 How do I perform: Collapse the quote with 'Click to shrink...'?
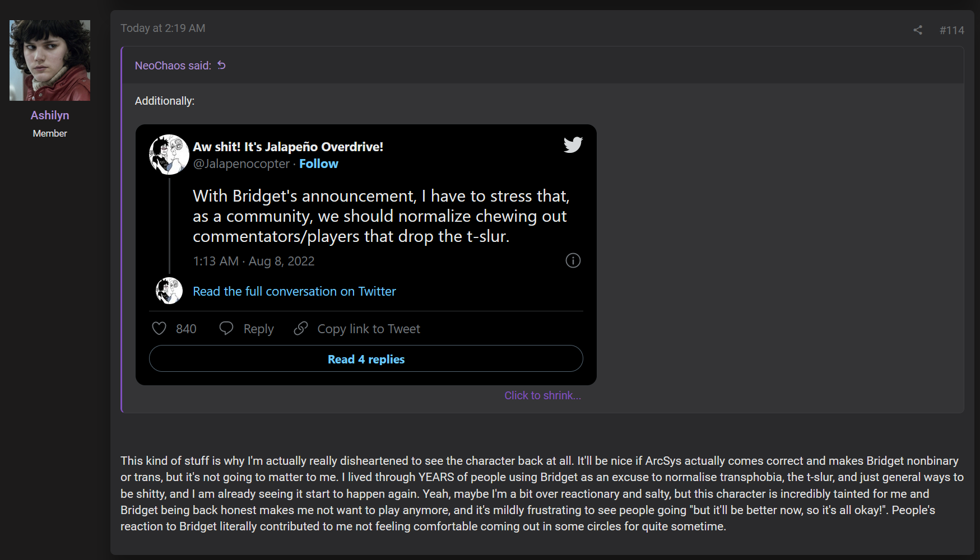tap(542, 395)
